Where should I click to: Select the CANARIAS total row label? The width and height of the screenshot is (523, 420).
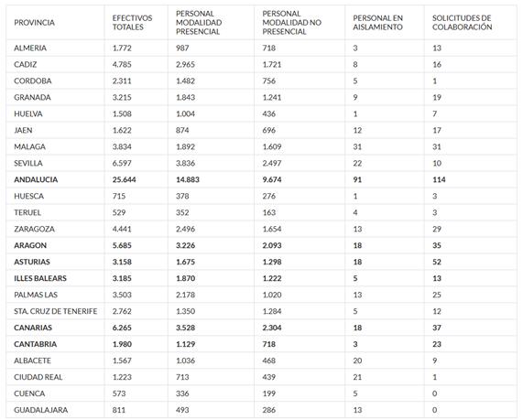[x=33, y=328]
